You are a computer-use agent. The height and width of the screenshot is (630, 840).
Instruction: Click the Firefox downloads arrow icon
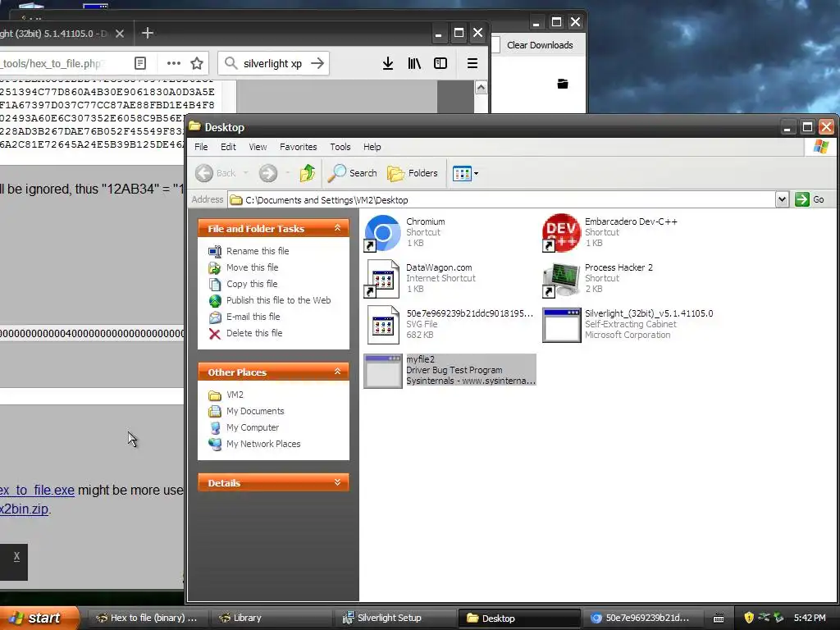pyautogui.click(x=388, y=64)
